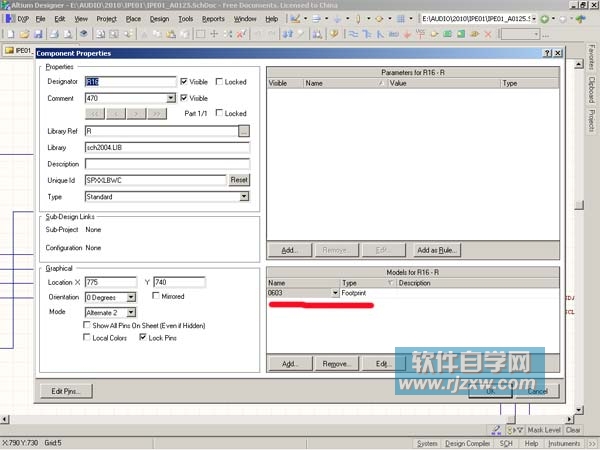Enable Show All Pins On Sheet checkbox

click(87, 325)
